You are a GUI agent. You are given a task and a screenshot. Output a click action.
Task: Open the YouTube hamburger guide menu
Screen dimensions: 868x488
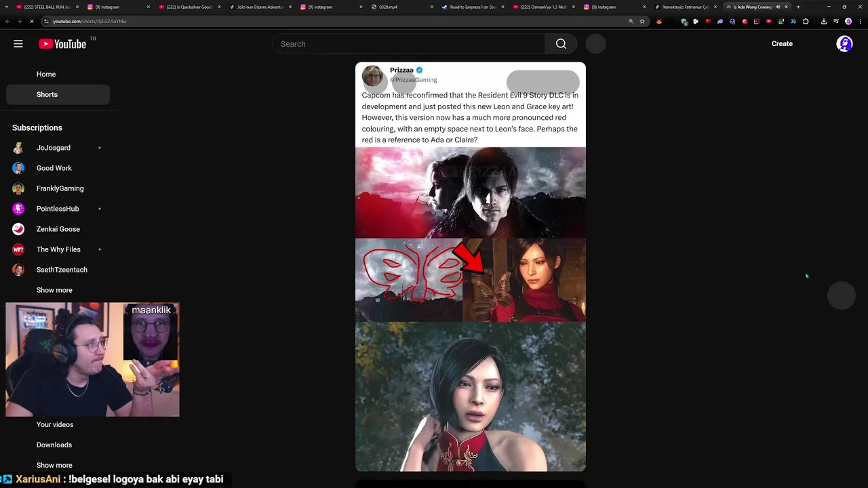click(18, 44)
